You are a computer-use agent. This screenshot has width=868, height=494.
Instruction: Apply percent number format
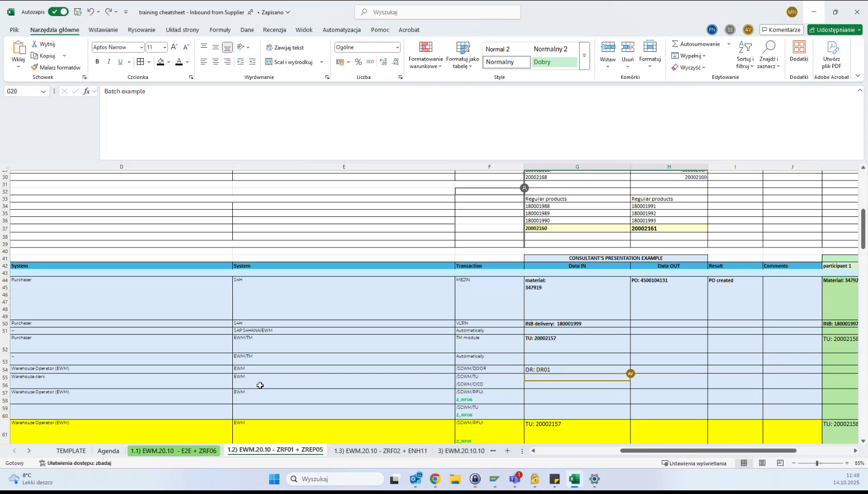[358, 61]
